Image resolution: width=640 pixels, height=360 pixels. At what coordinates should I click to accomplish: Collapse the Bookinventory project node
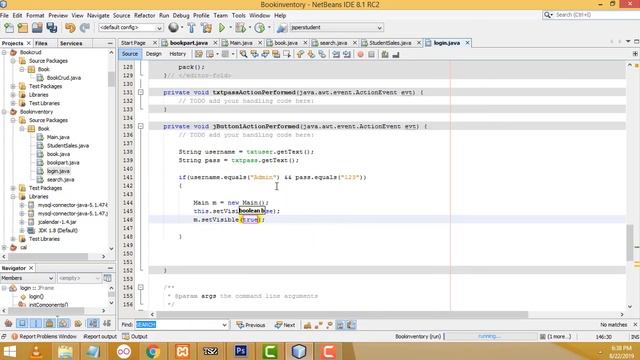(x=4, y=112)
